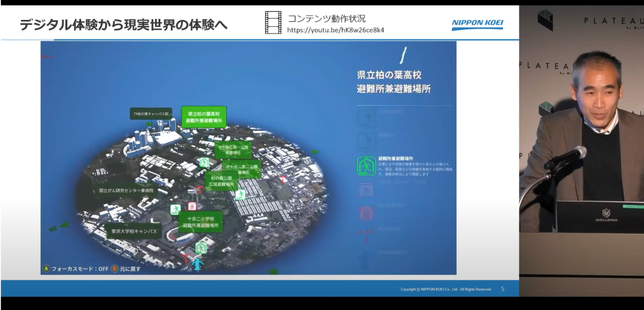Open the youtu.be/hK8w26ce8k4 link
The width and height of the screenshot is (644, 310).
tap(335, 30)
